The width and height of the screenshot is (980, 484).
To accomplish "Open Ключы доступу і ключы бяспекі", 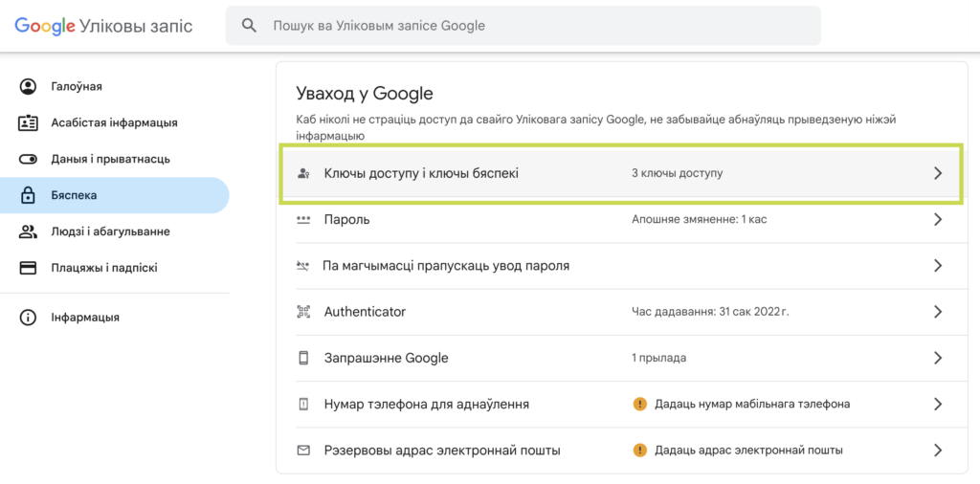I will pos(621,174).
